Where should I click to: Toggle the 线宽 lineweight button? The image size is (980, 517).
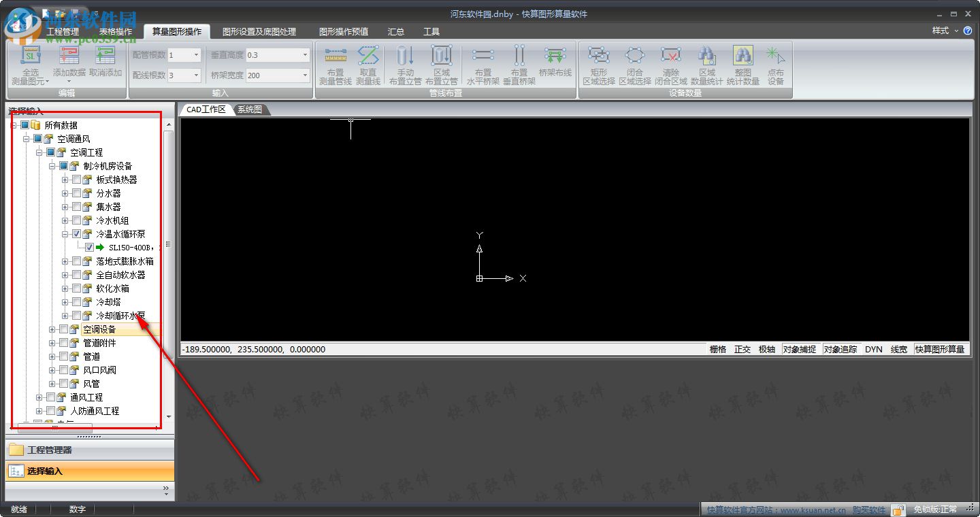click(x=899, y=349)
